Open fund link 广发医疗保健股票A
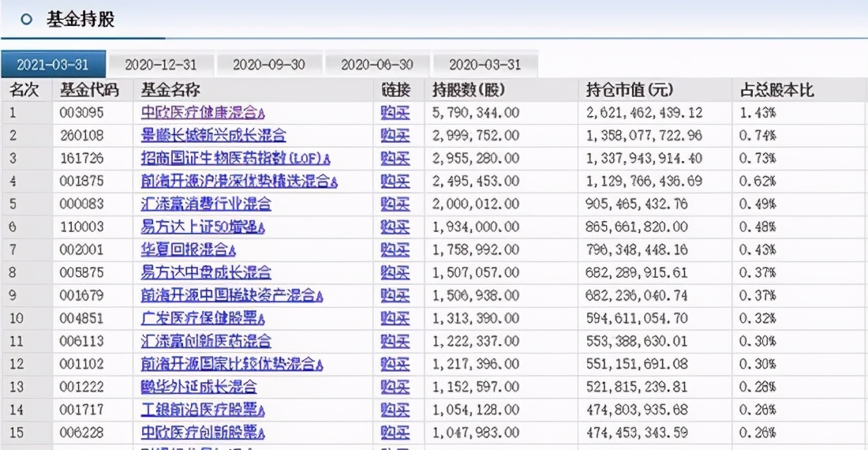The image size is (868, 450). (203, 318)
